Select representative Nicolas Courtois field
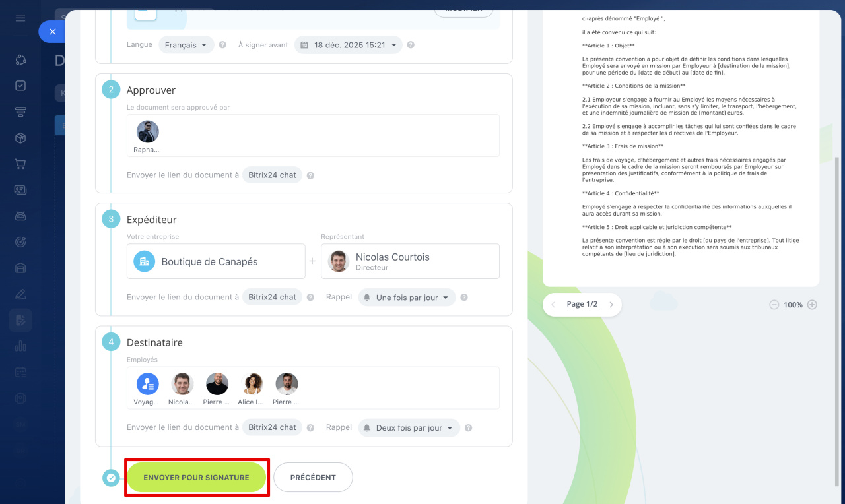Viewport: 845px width, 504px height. [410, 261]
